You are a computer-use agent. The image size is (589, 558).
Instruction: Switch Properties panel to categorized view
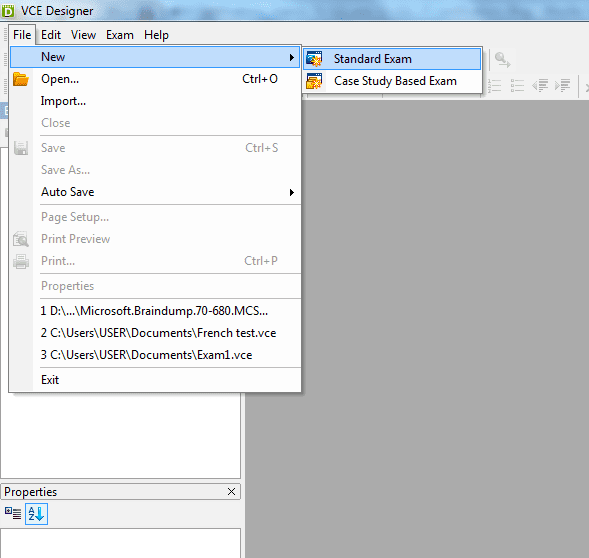[13, 513]
